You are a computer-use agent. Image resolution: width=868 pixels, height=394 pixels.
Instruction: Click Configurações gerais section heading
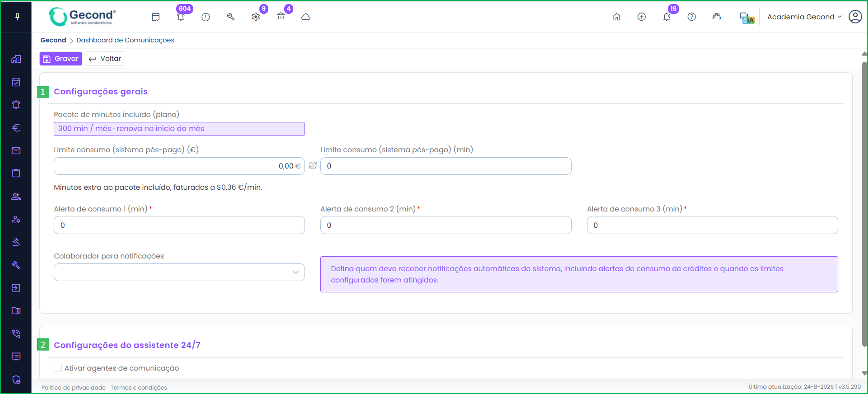(x=100, y=92)
